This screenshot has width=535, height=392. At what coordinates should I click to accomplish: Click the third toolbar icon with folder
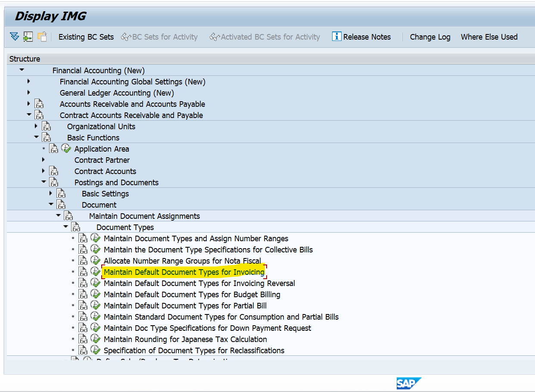(42, 37)
